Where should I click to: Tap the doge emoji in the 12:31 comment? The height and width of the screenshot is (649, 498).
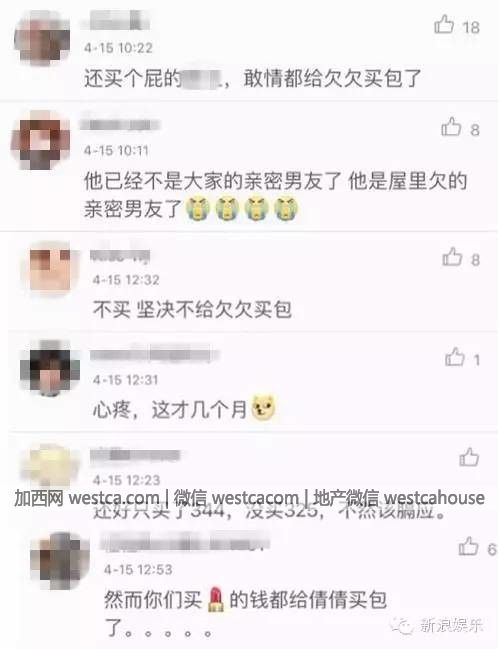pos(264,407)
